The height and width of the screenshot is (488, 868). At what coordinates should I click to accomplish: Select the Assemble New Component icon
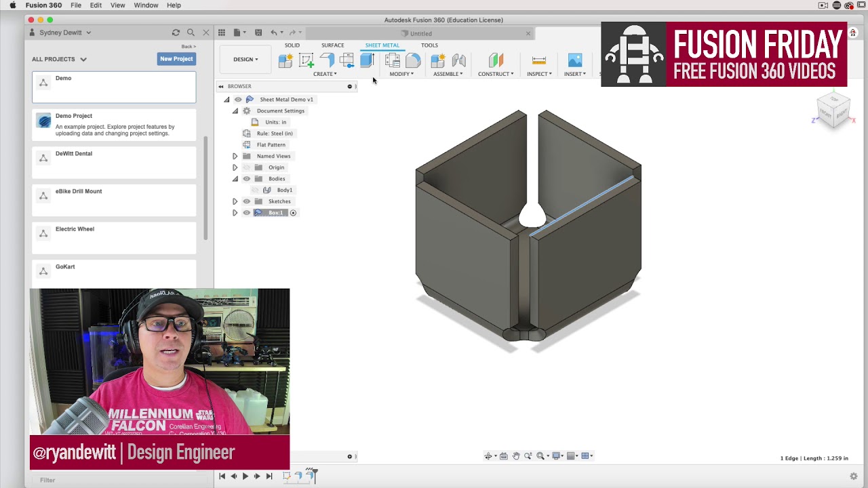(438, 61)
